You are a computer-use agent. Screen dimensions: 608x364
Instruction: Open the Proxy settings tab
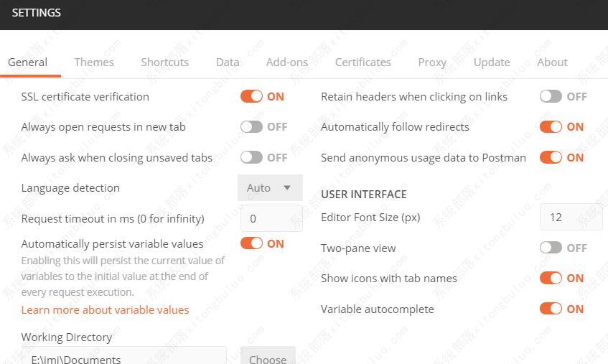tap(432, 62)
